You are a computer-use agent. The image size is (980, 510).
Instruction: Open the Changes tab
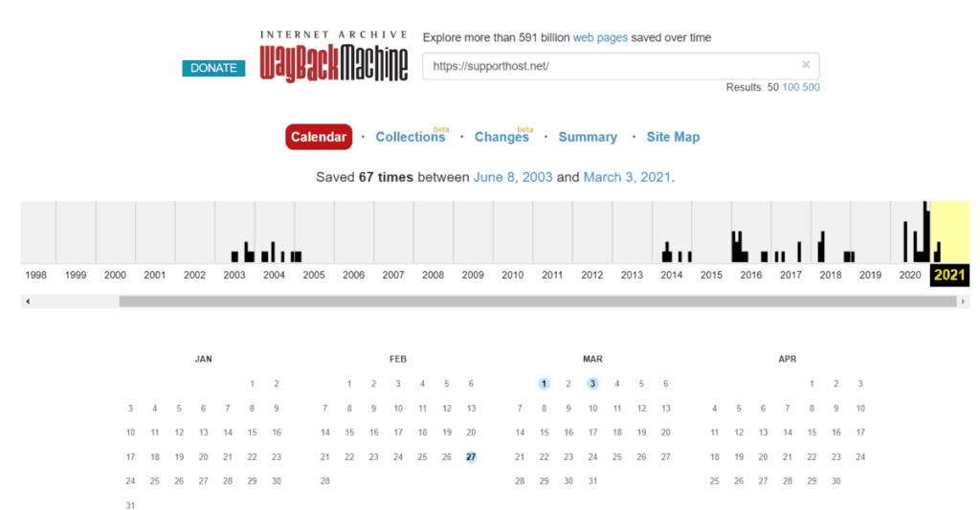[501, 137]
